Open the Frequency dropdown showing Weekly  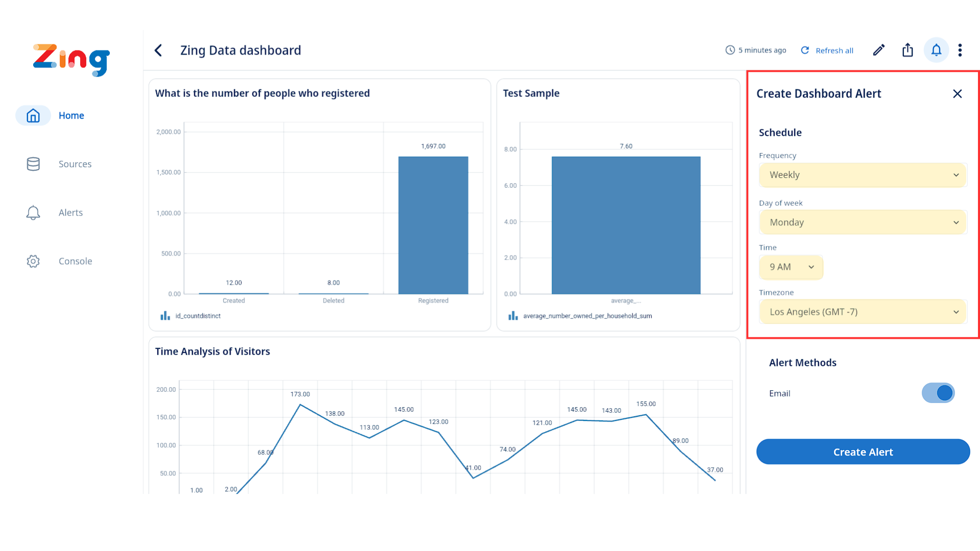[863, 175]
